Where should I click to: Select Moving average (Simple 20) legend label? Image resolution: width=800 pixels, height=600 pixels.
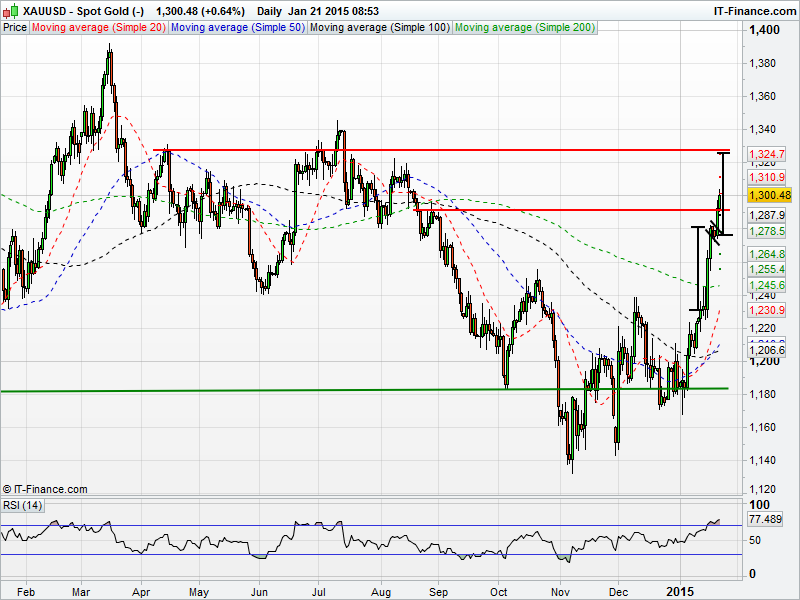98,27
